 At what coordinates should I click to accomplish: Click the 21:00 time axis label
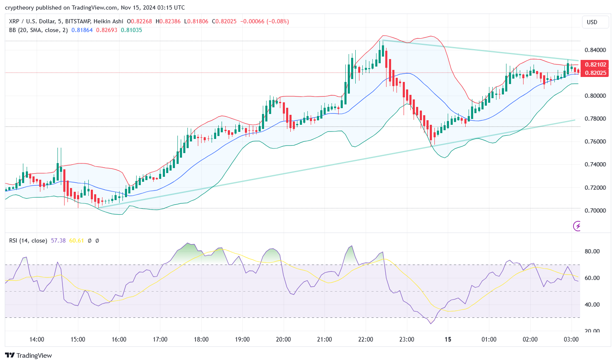tap(324, 339)
